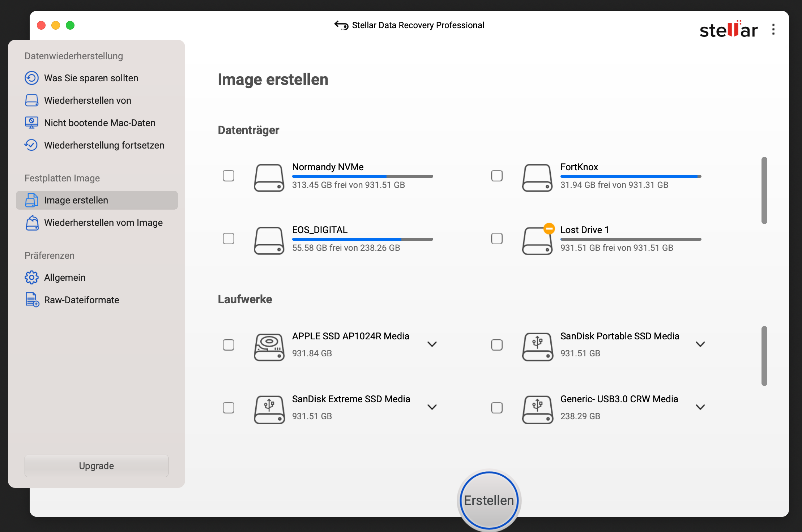Check the SanDisk Portable SSD Media checkbox
The height and width of the screenshot is (532, 802).
coord(497,345)
